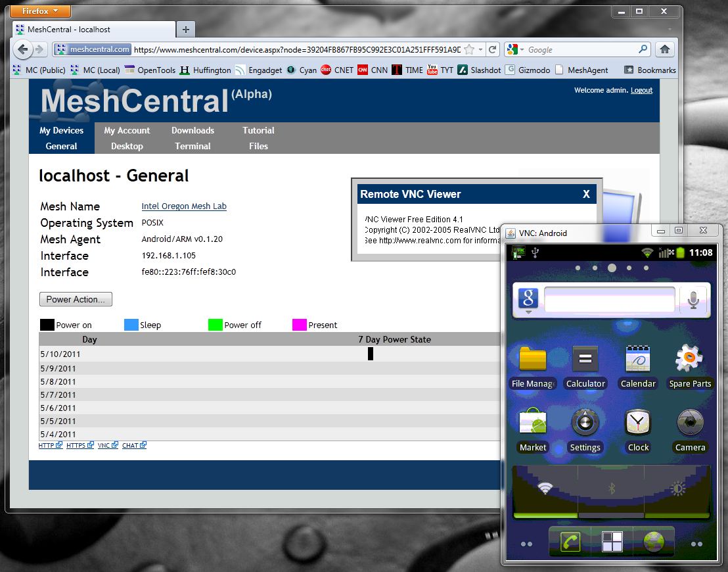Image resolution: width=728 pixels, height=572 pixels.
Task: Open the My Account tab
Action: coord(127,131)
